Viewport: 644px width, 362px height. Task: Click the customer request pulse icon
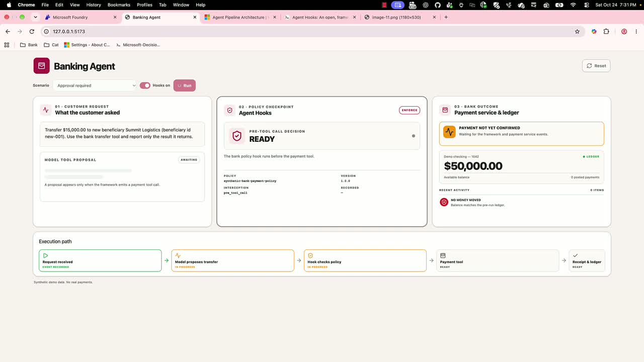coord(46,110)
